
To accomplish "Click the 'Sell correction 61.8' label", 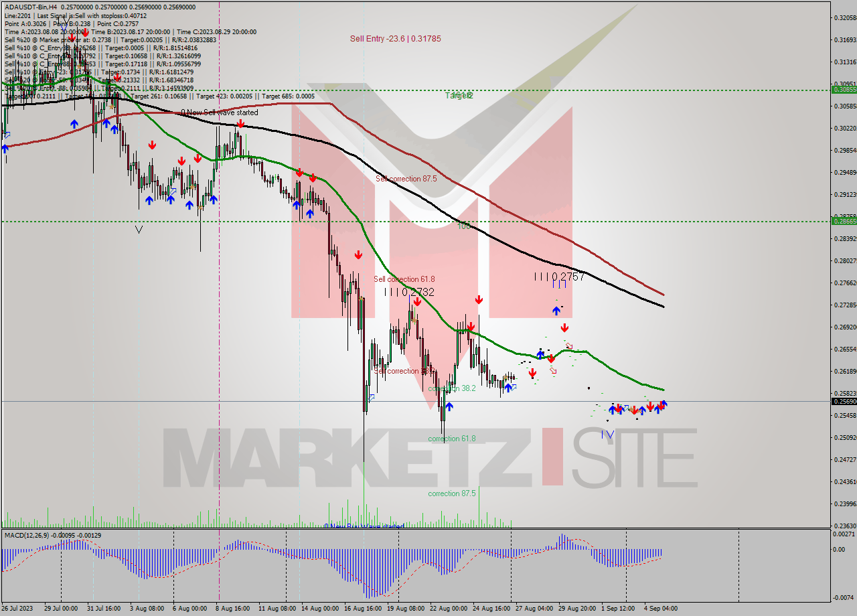I will (x=404, y=279).
